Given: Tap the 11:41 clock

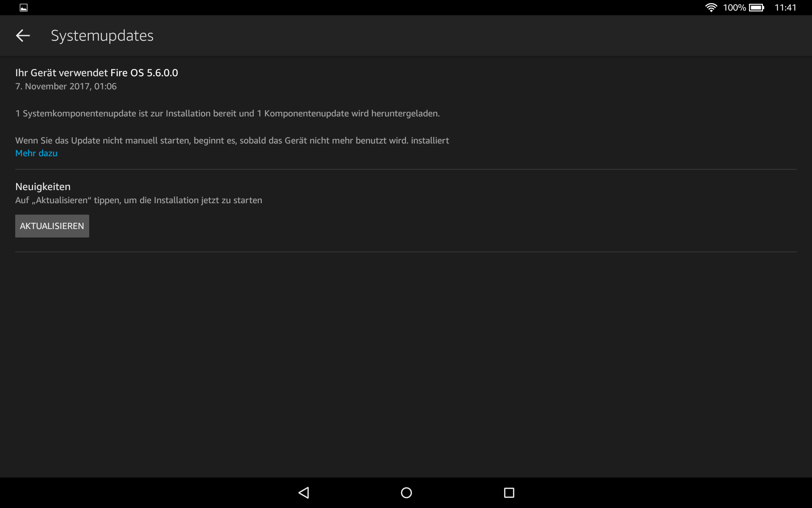Looking at the screenshot, I should [785, 8].
